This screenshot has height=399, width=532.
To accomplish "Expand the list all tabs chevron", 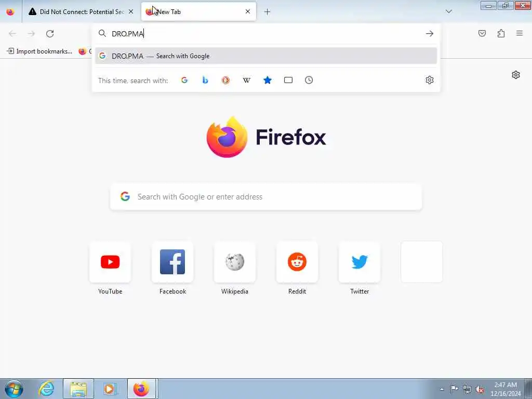I will [x=448, y=11].
